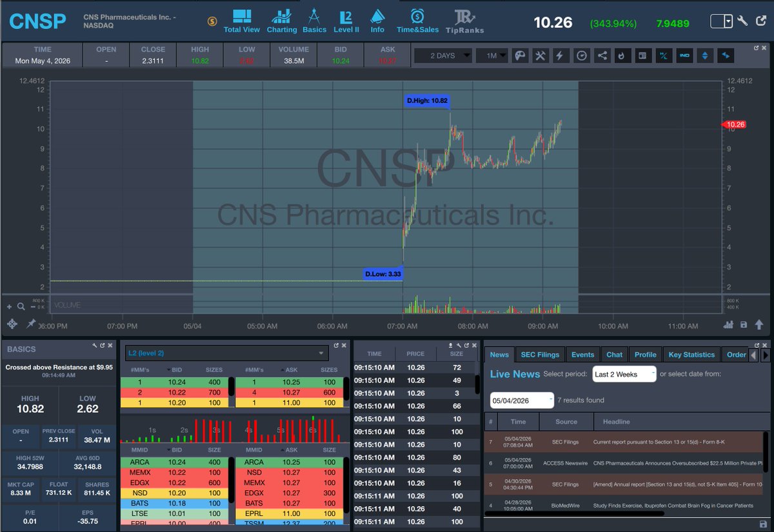Open the 1M interval dropdown
This screenshot has width=774, height=532.
click(x=491, y=55)
